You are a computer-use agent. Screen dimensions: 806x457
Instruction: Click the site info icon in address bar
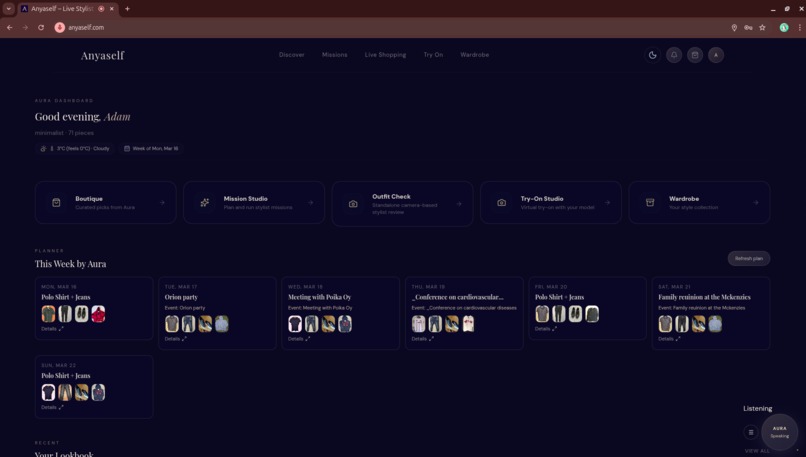pos(60,28)
